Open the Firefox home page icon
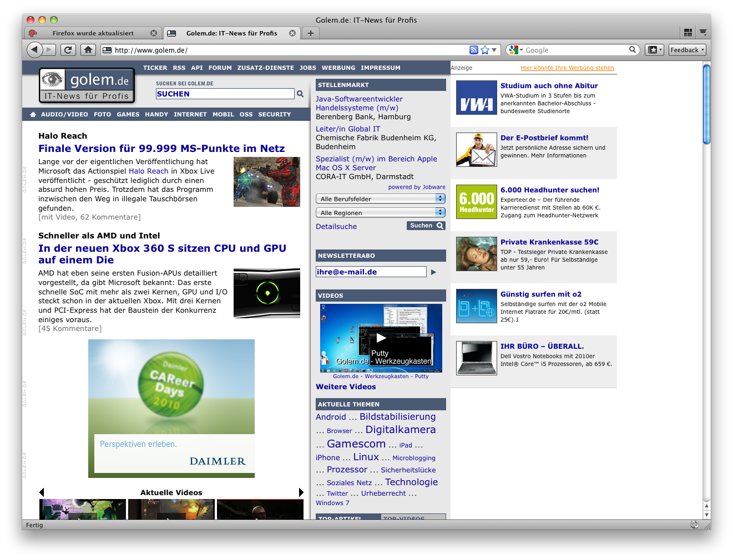 pyautogui.click(x=88, y=49)
